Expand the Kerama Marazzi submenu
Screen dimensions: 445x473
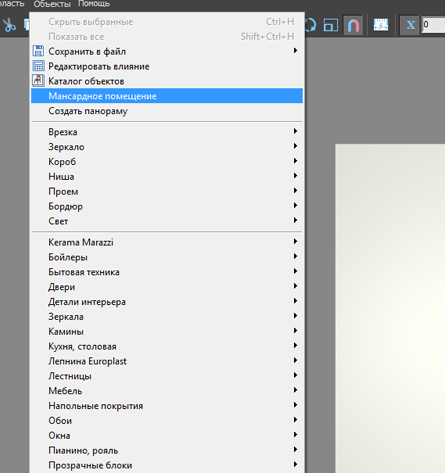pyautogui.click(x=167, y=242)
